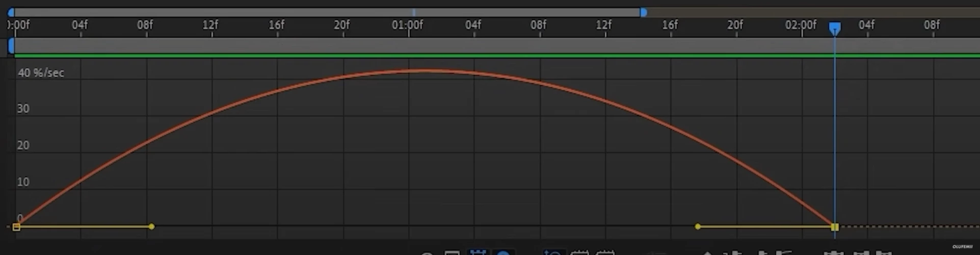This screenshot has width=980, height=255.
Task: Click the blue current time indicator handle
Action: (834, 29)
